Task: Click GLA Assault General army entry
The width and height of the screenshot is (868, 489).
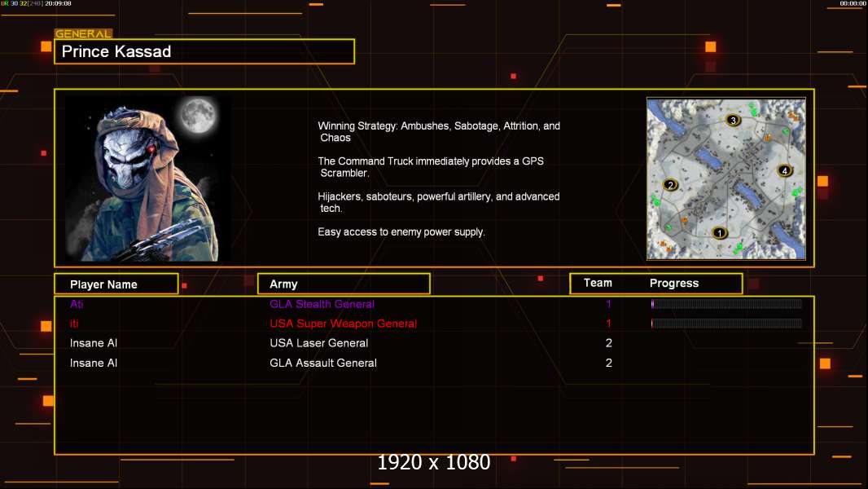Action: (323, 363)
